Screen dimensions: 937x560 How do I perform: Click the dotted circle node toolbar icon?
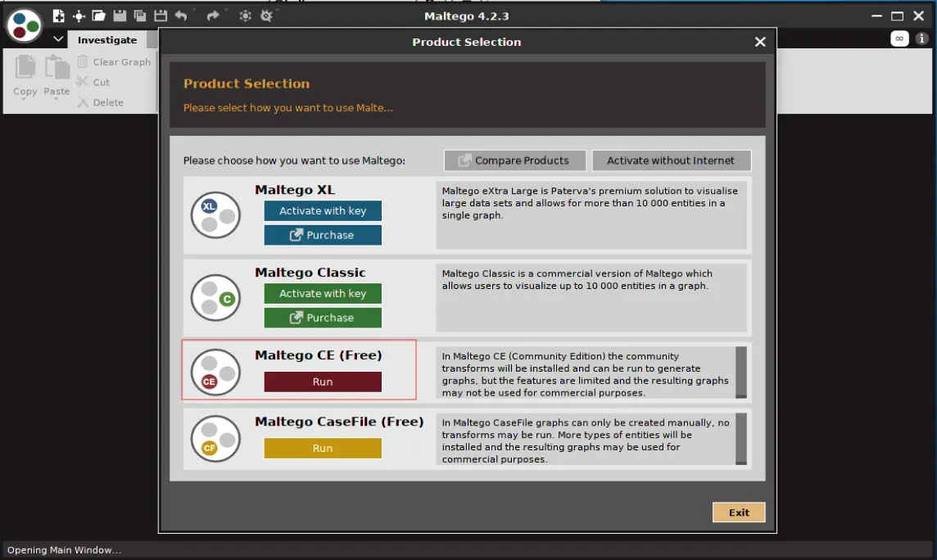click(x=245, y=16)
